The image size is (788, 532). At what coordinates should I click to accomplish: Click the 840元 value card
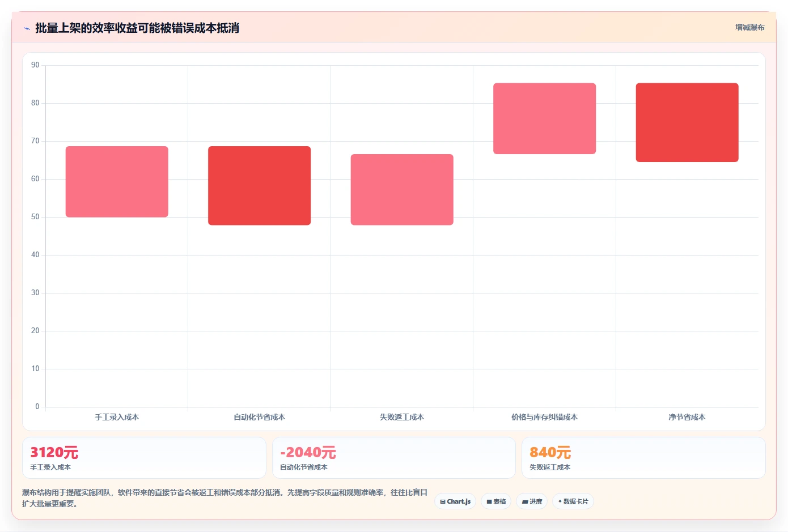[x=643, y=458]
